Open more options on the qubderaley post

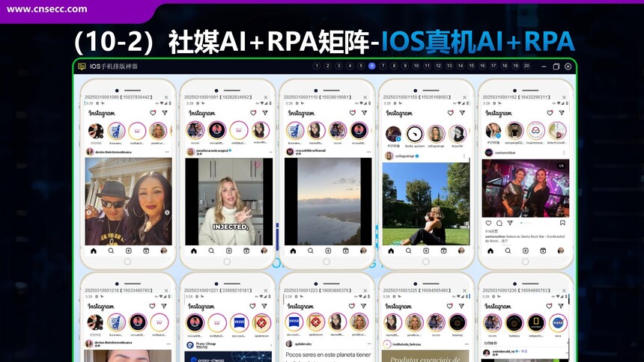pos(369,344)
